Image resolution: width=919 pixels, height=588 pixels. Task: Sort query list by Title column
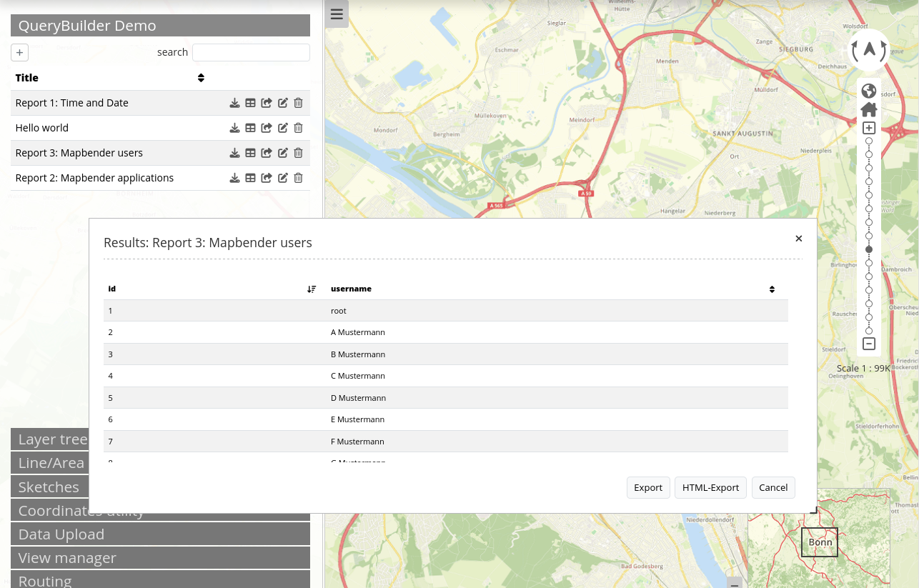click(201, 78)
